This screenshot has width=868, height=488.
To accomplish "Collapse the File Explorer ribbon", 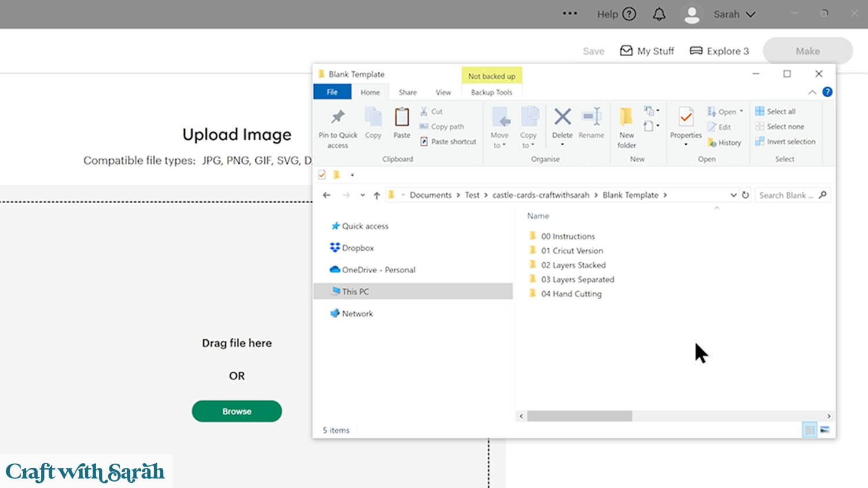I will (x=812, y=92).
